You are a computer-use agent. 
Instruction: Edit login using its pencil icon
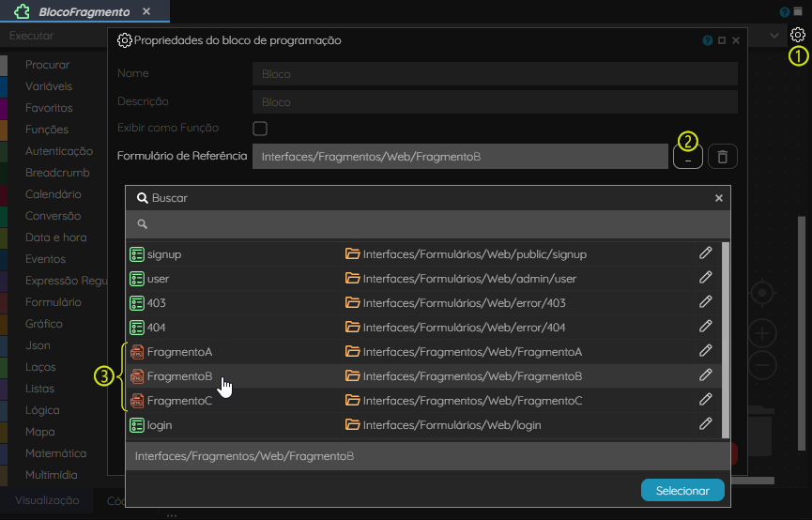click(x=705, y=423)
